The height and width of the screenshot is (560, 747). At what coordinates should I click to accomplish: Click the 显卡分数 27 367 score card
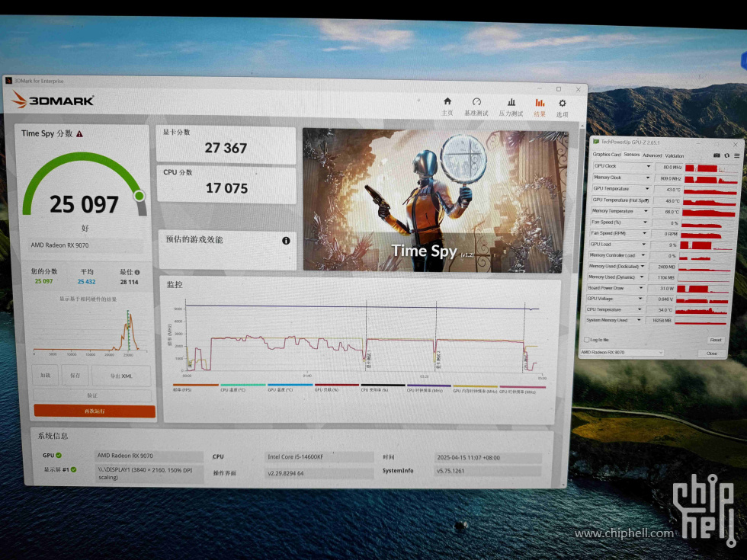[x=226, y=144]
